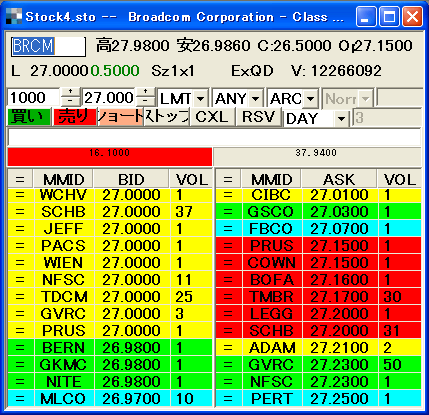Select the NFSC ask at 27.2300
The image size is (429, 415).
[x=318, y=381]
